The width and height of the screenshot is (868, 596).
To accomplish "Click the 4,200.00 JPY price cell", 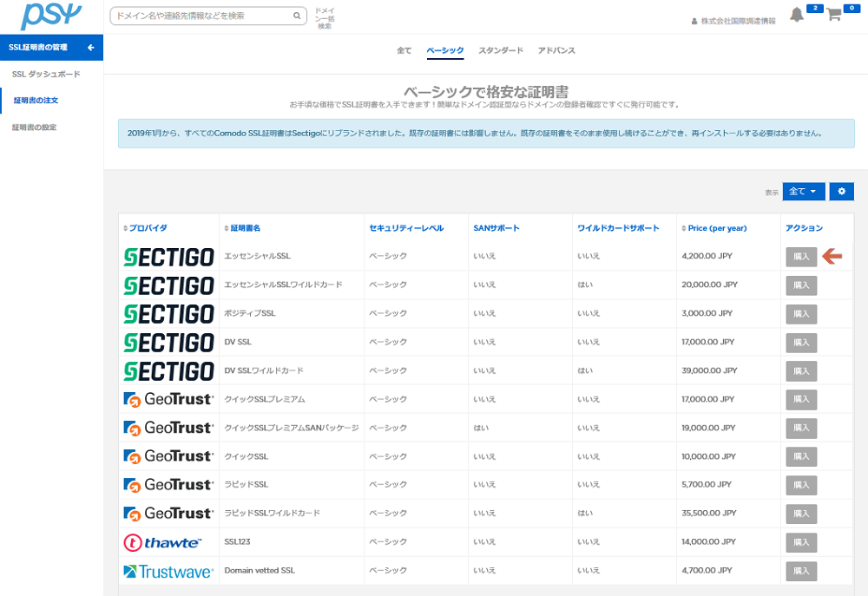I will 707,256.
